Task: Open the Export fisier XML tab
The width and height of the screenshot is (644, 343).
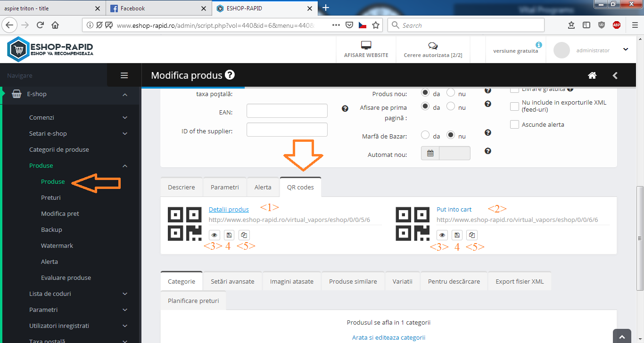Action: (x=520, y=281)
